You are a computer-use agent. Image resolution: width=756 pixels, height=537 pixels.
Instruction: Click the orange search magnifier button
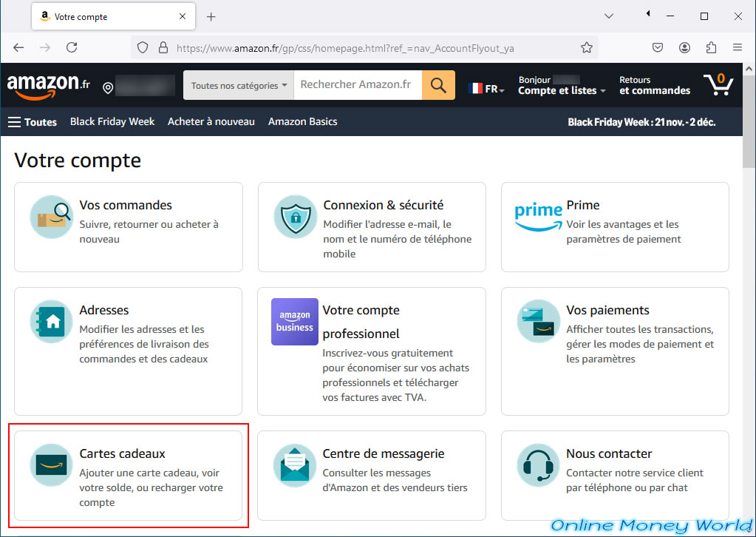click(x=438, y=85)
